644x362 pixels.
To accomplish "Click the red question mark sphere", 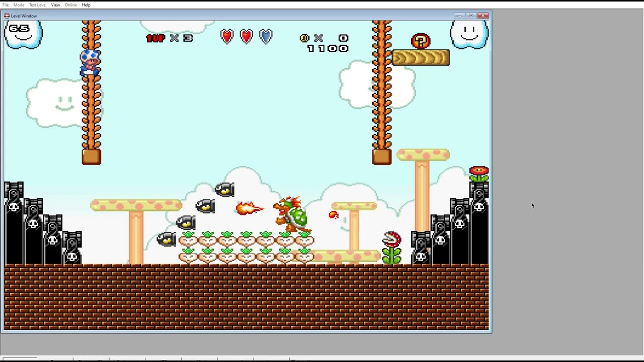I will [421, 41].
